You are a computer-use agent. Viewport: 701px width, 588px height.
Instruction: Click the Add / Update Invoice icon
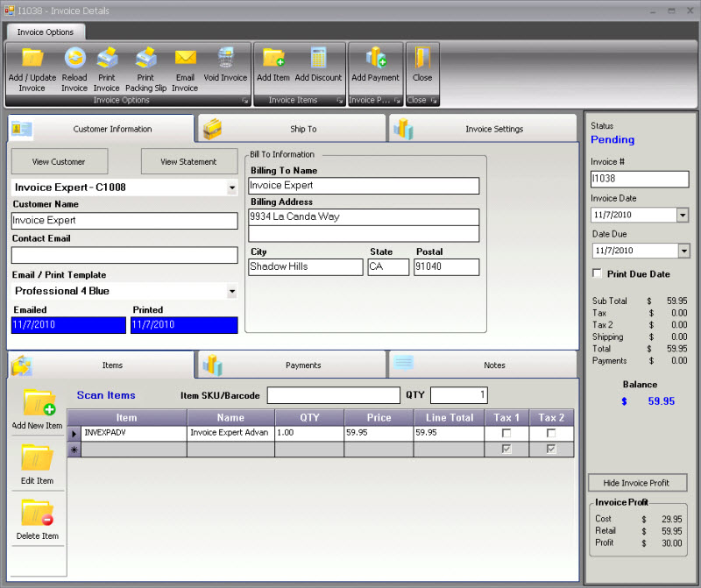(x=32, y=58)
